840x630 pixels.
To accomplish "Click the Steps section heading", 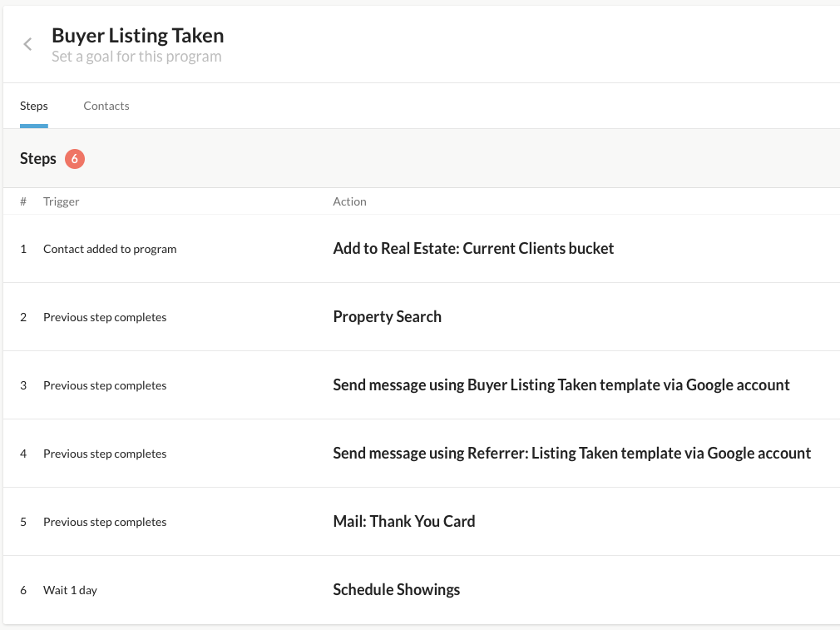I will (x=38, y=159).
